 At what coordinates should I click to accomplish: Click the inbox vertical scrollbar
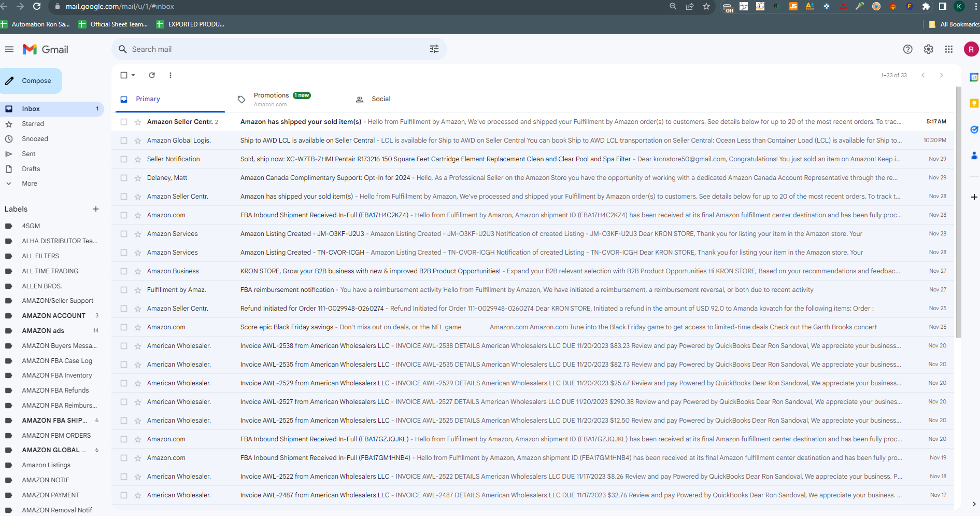pyautogui.click(x=958, y=213)
